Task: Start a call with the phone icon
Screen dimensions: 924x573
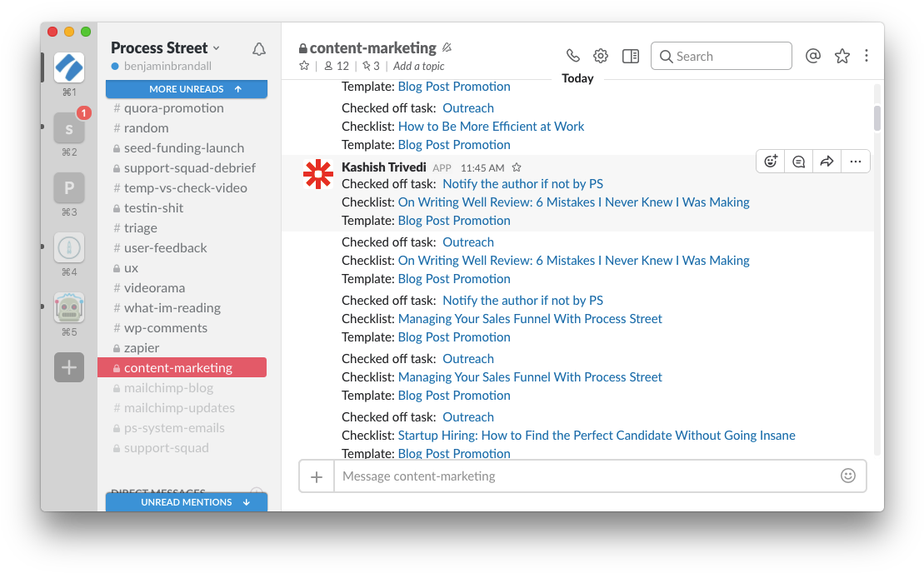Action: click(572, 56)
